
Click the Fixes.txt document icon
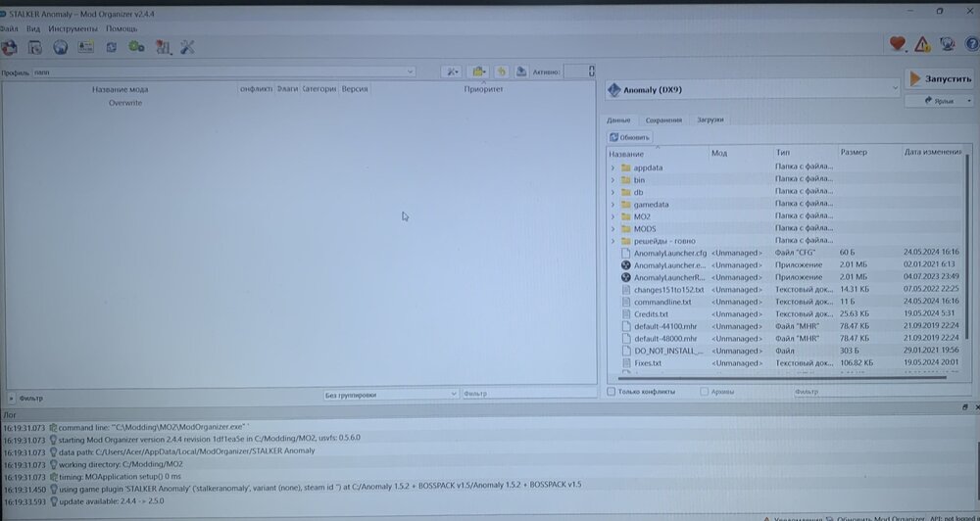(x=625, y=363)
